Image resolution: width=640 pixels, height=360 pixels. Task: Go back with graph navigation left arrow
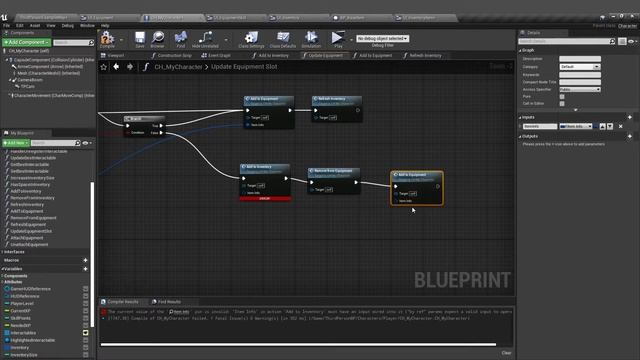[x=116, y=67]
